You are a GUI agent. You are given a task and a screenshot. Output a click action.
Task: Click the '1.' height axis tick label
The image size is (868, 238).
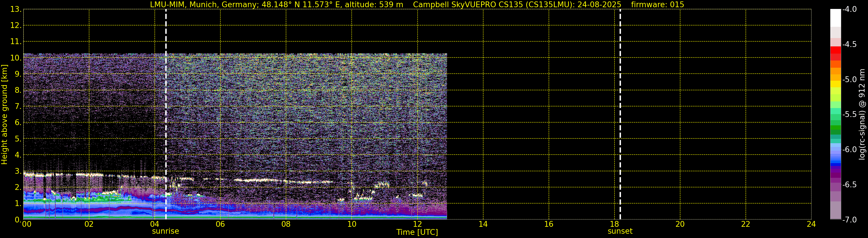coord(18,204)
